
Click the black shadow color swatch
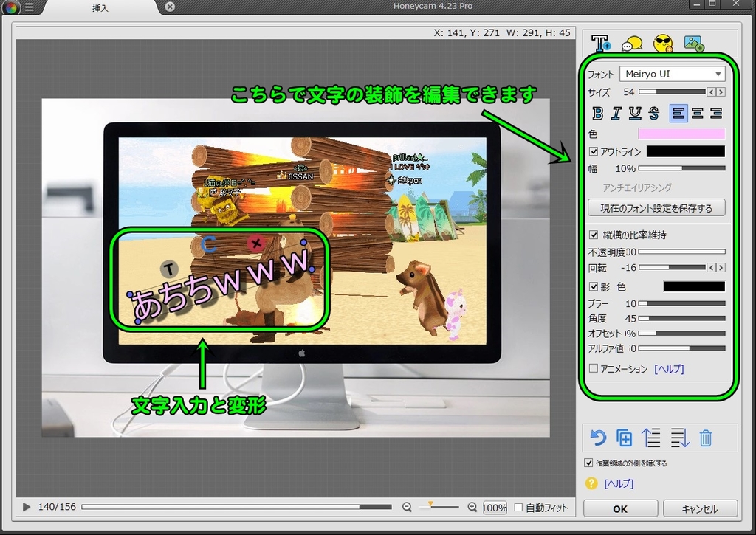(x=694, y=287)
